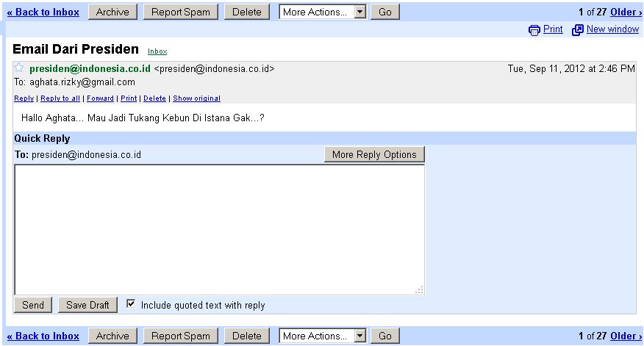The image size is (644, 346).
Task: Click recipient aghata.rizky@gmail.com
Action: (x=82, y=82)
